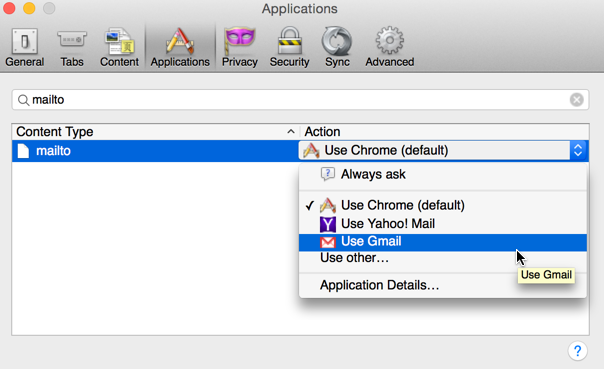Image resolution: width=604 pixels, height=369 pixels.
Task: Click the mailto row's document icon
Action: pyautogui.click(x=23, y=151)
